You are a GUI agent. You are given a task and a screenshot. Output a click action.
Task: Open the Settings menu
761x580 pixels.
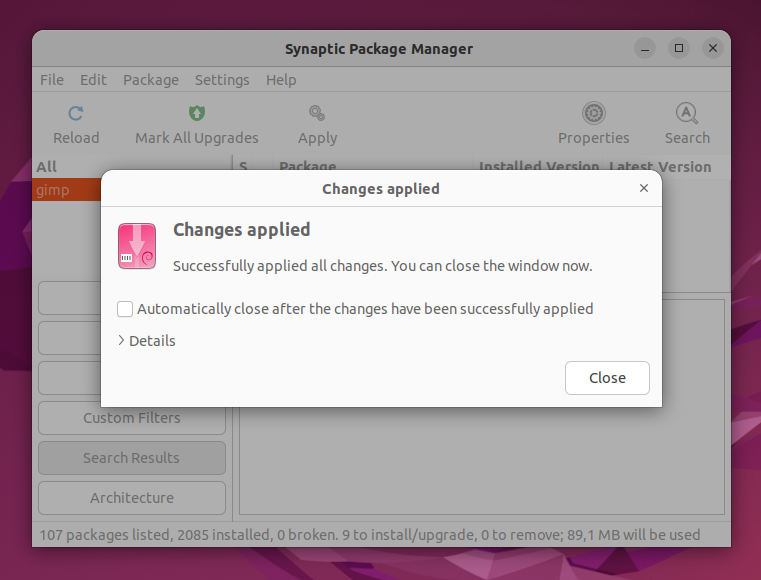[222, 80]
